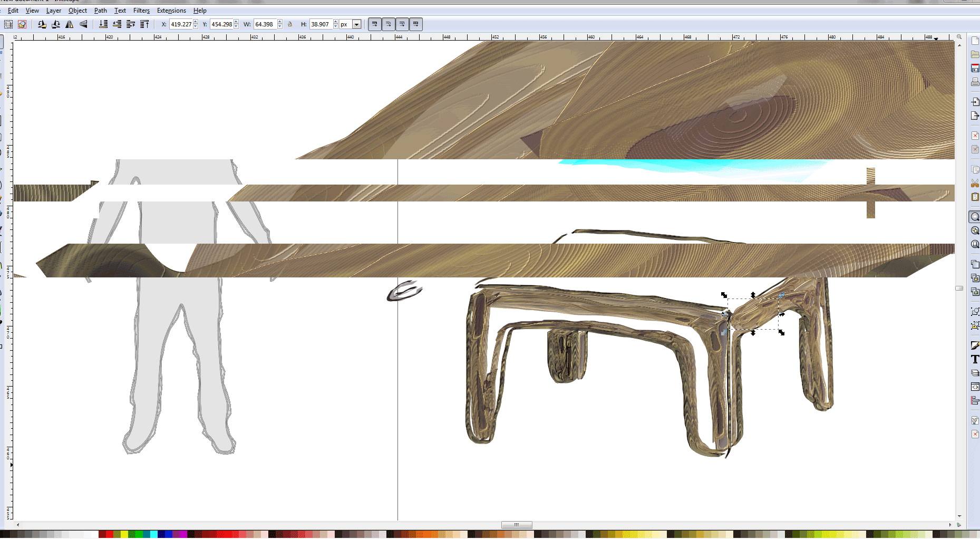Click the Y position field
The height and width of the screenshot is (539, 980).
point(221,24)
